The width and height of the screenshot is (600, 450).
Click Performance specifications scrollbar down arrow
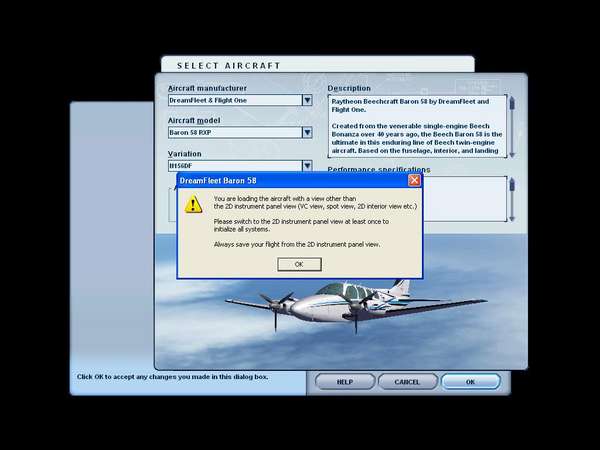[512, 218]
